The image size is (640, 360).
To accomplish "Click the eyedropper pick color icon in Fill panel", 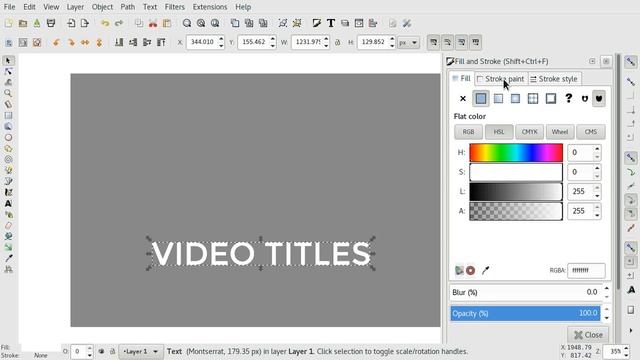I will point(485,270).
